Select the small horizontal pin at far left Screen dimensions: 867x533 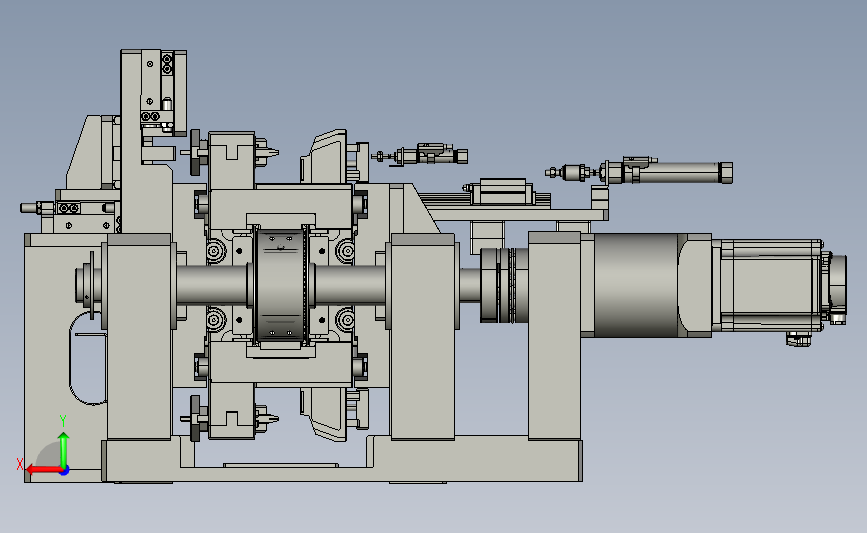click(x=30, y=208)
